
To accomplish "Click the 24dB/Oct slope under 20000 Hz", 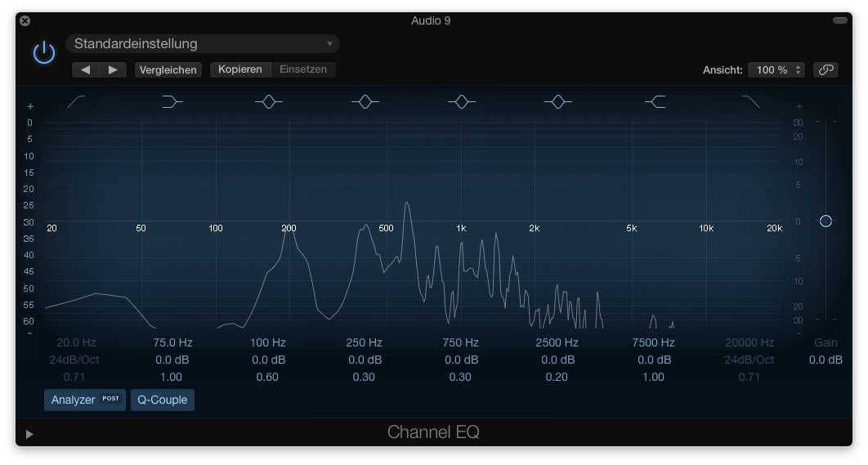I will click(x=749, y=360).
